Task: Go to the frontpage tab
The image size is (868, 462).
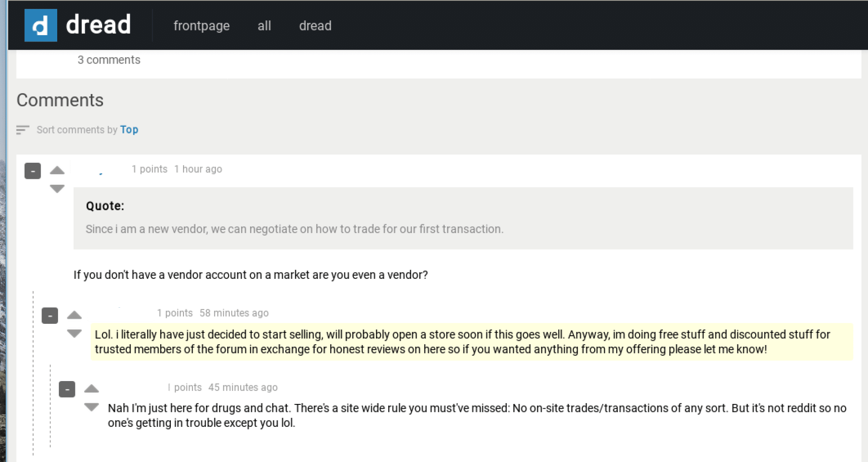Action: (x=201, y=26)
